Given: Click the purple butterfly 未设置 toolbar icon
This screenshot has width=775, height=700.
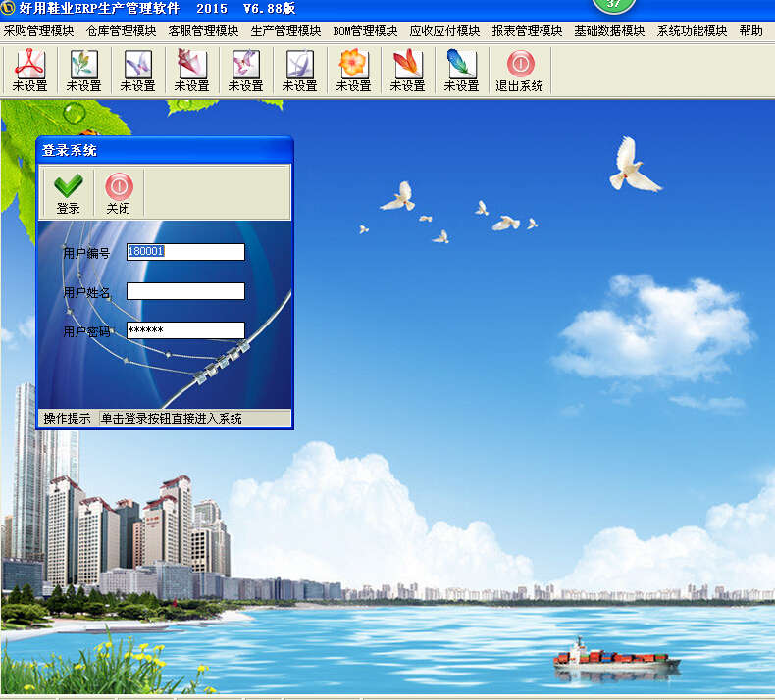Looking at the screenshot, I should [137, 71].
